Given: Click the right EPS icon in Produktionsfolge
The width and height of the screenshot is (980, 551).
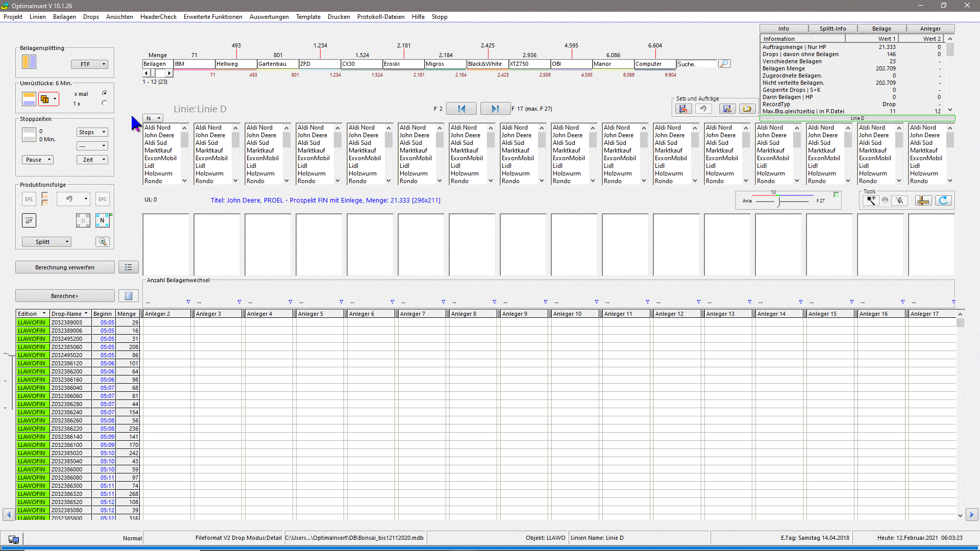Looking at the screenshot, I should click(103, 199).
